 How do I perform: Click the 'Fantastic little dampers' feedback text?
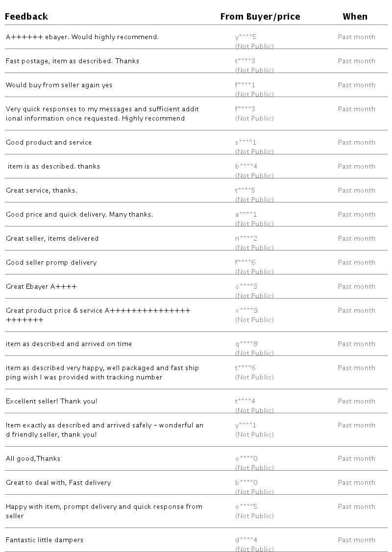(45, 540)
